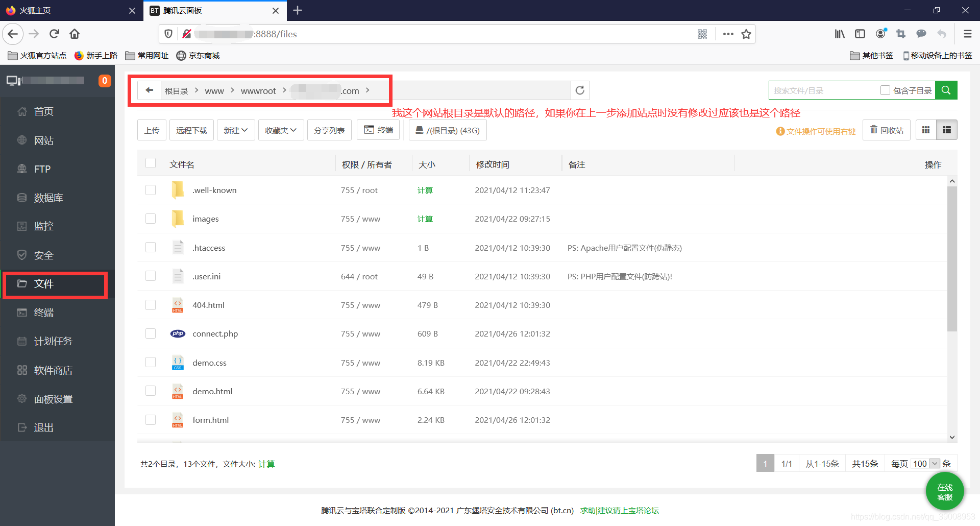980x526 pixels.
Task: Check the demo.css row checkbox
Action: (x=151, y=362)
